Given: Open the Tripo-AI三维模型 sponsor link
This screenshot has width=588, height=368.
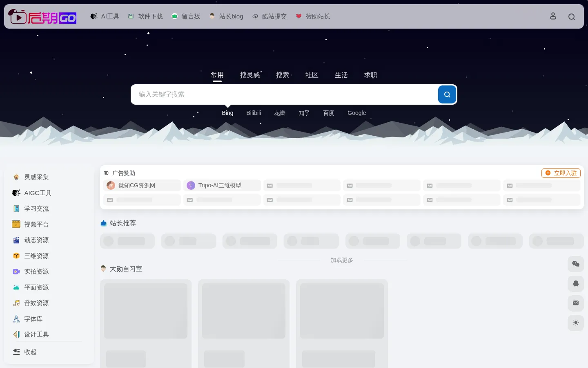Looking at the screenshot, I should click(222, 186).
